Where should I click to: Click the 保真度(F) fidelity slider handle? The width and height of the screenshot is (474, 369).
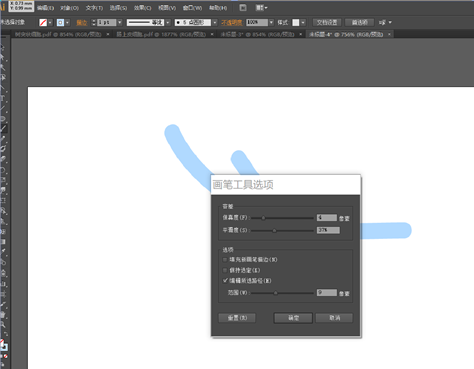tap(263, 218)
